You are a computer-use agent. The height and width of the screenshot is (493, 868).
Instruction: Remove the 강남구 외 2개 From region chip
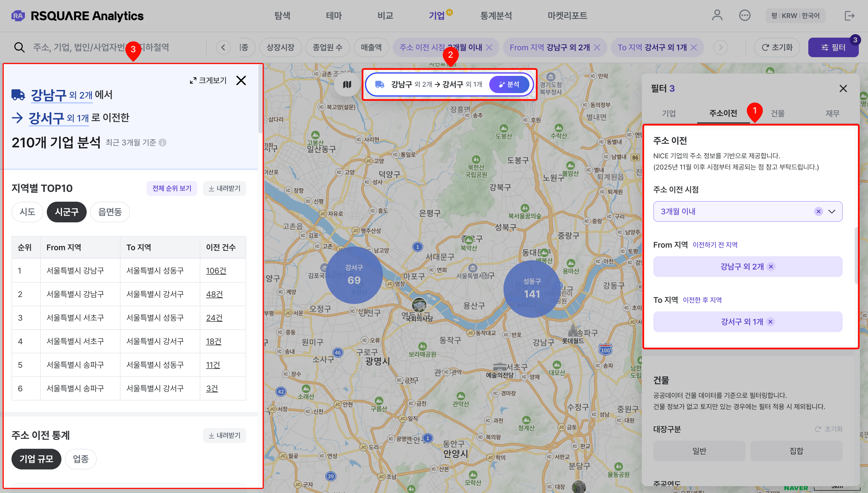tap(771, 267)
